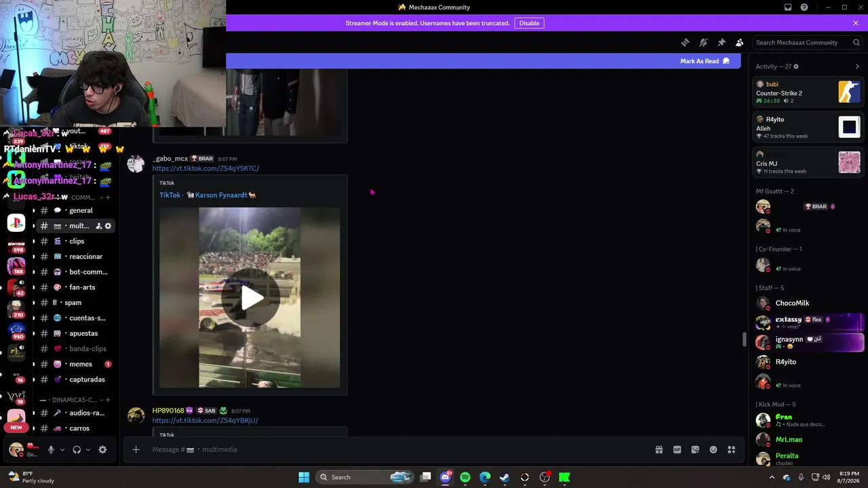The height and width of the screenshot is (488, 868).
Task: Open the general channel
Action: [x=75, y=210]
